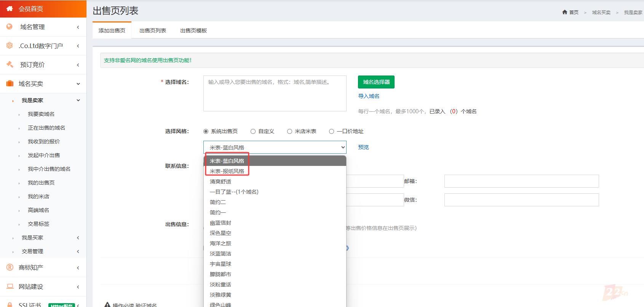The width and height of the screenshot is (644, 307).
Task: Click the 网站建设 laptop icon
Action: click(10, 286)
